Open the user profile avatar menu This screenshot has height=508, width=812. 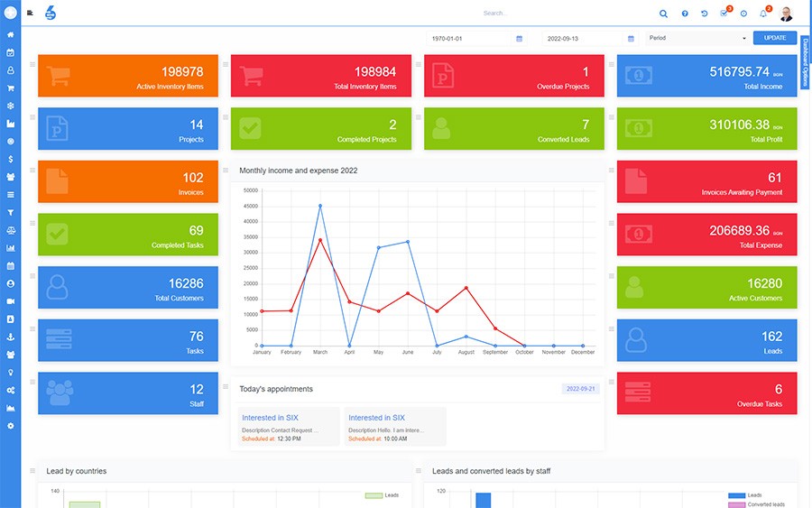[786, 14]
